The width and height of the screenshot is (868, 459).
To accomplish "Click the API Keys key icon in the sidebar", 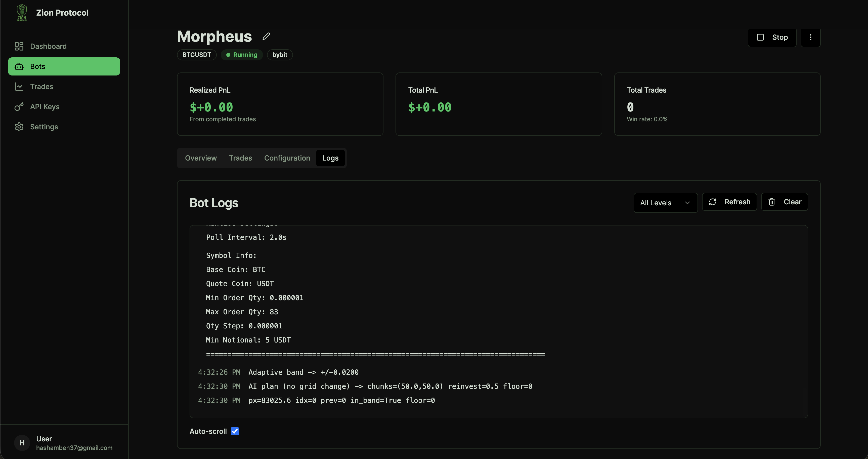I will [x=19, y=107].
